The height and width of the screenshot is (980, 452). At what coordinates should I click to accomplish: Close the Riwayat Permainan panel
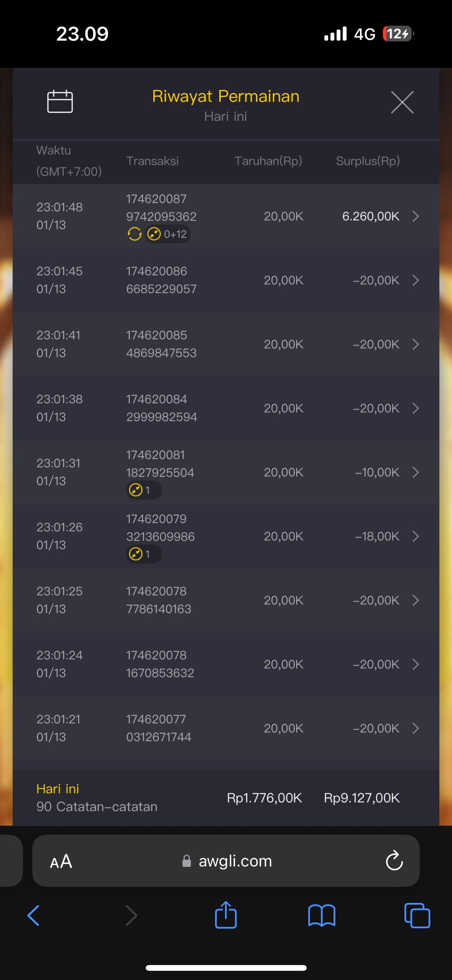[402, 102]
